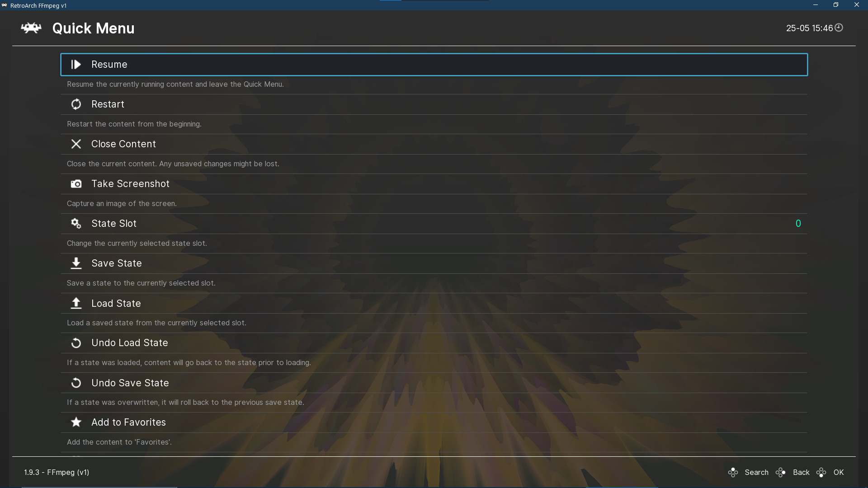
Task: Click the circular restart icon beside Restart
Action: coord(76,104)
